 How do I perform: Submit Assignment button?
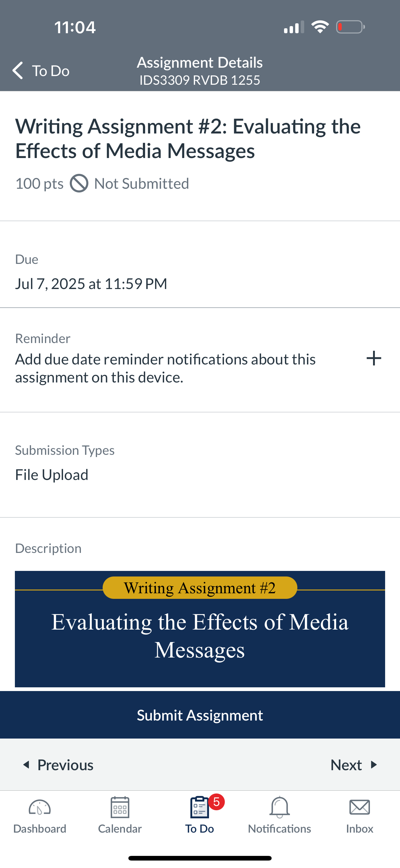point(200,715)
